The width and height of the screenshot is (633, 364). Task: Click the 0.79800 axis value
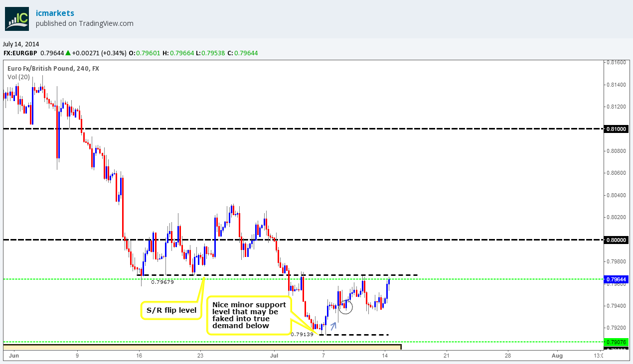(x=617, y=261)
